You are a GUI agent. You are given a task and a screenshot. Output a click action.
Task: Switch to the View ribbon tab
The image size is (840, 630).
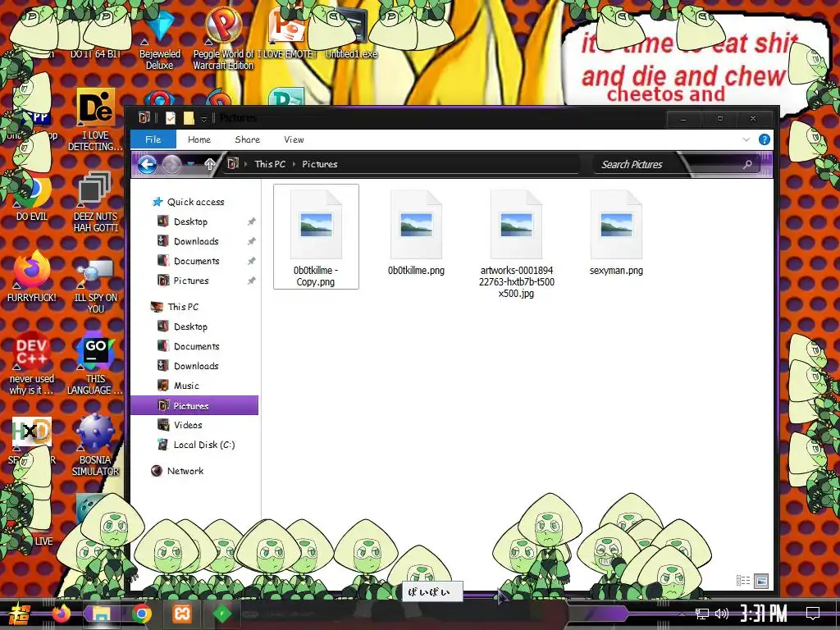[294, 139]
